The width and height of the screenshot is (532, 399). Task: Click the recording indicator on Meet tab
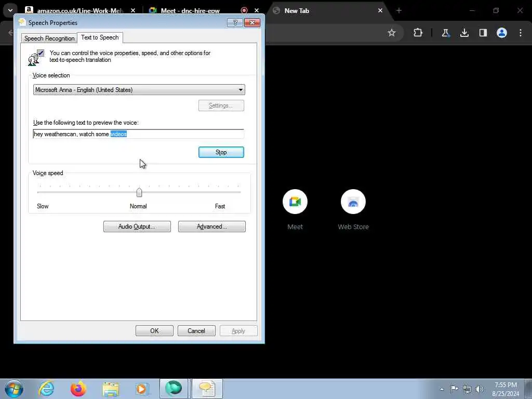(244, 10)
